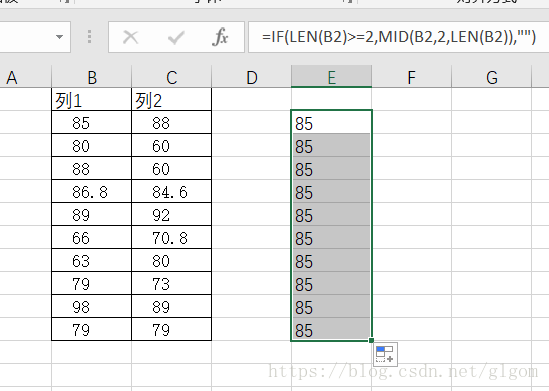Click the formula bar's three-dot resize handle
The width and height of the screenshot is (549, 391).
(x=90, y=37)
